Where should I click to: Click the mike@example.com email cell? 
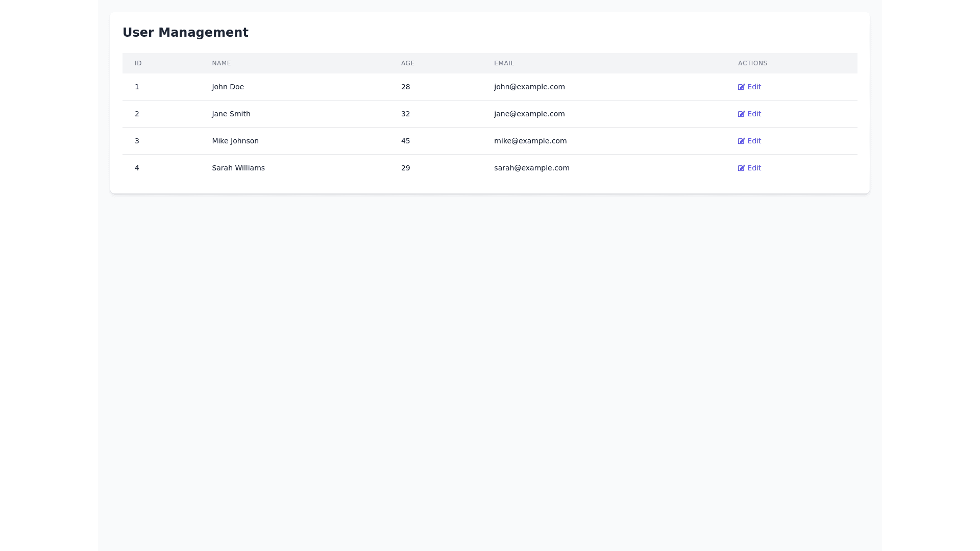(530, 141)
